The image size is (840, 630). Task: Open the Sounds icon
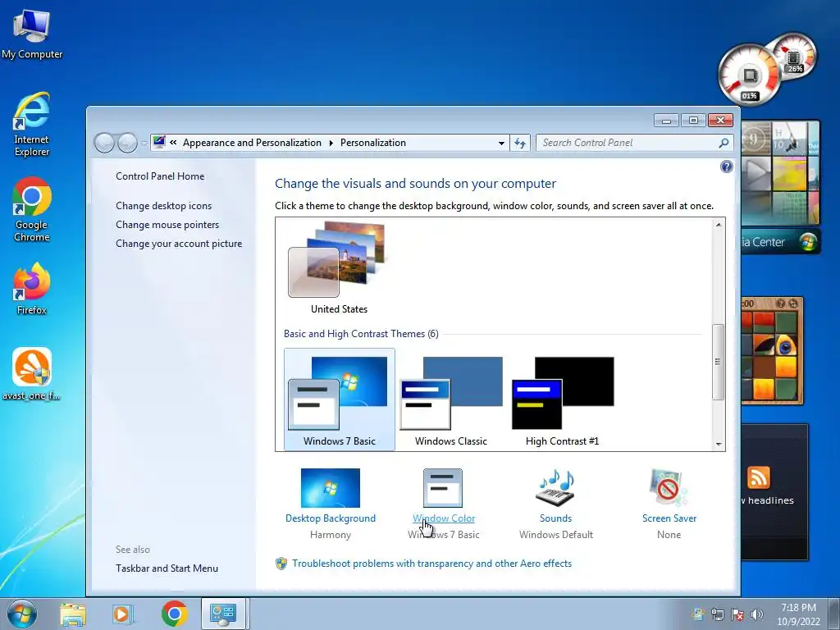[x=555, y=487]
